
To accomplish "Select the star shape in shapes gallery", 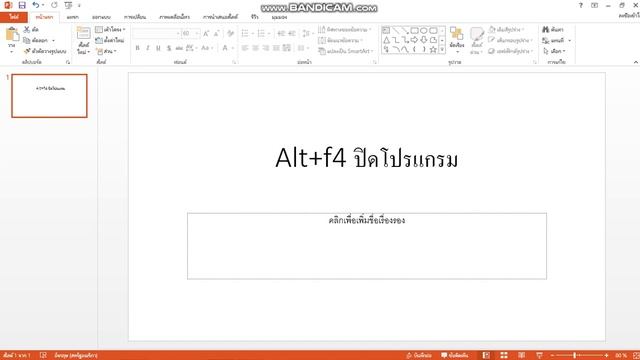I will pyautogui.click(x=433, y=49).
